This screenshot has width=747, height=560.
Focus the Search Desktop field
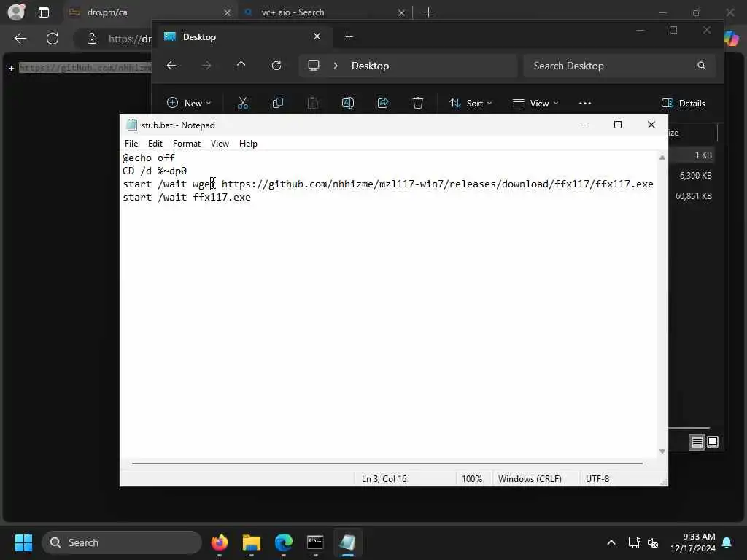(619, 66)
